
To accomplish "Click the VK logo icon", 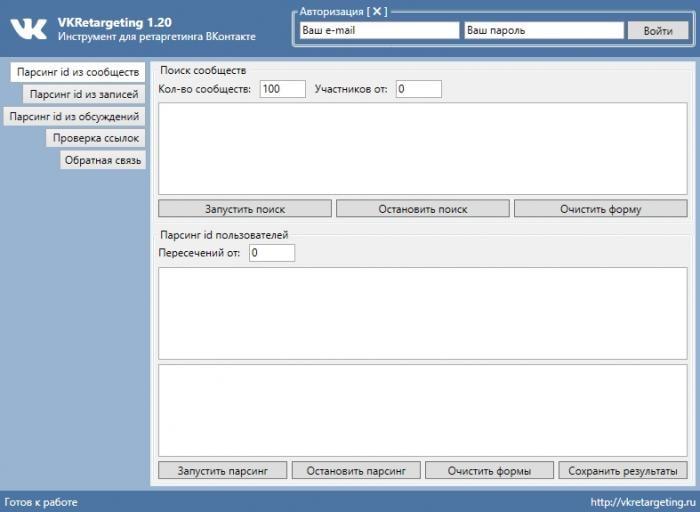I will 29,29.
